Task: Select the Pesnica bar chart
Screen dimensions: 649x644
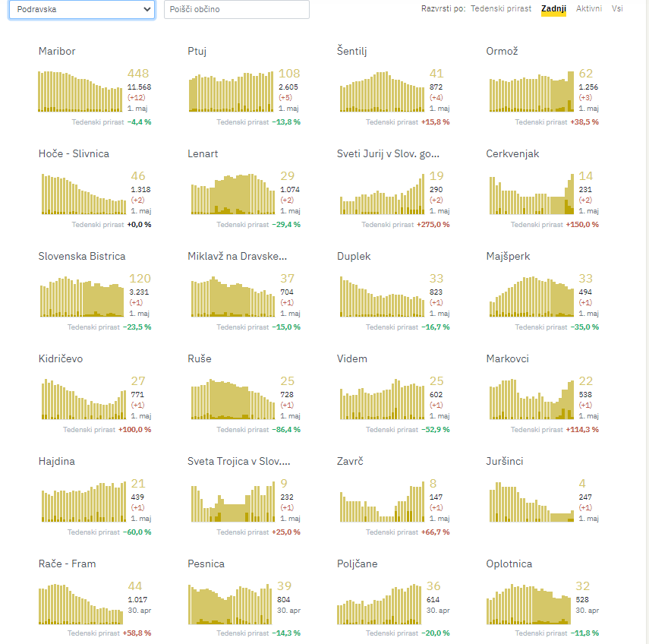Action: pyautogui.click(x=230, y=604)
